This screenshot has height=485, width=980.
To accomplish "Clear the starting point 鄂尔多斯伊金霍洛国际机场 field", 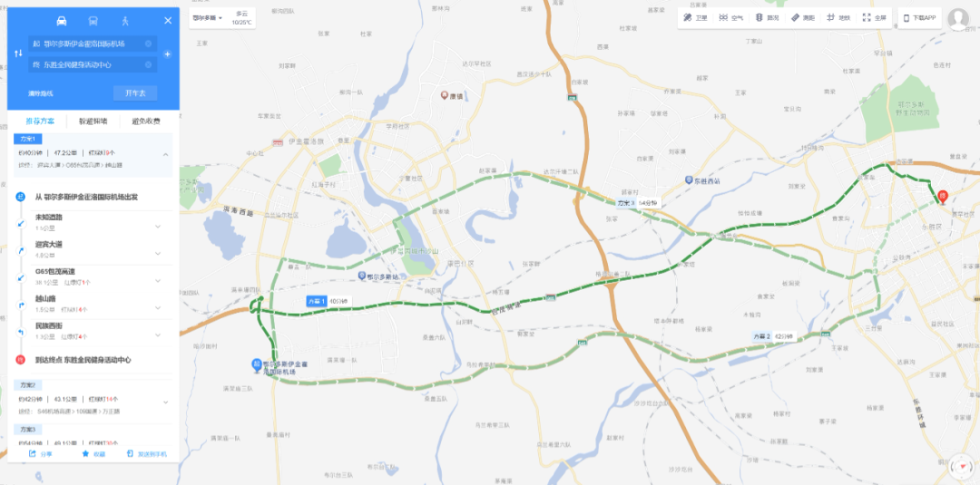I will [x=148, y=44].
